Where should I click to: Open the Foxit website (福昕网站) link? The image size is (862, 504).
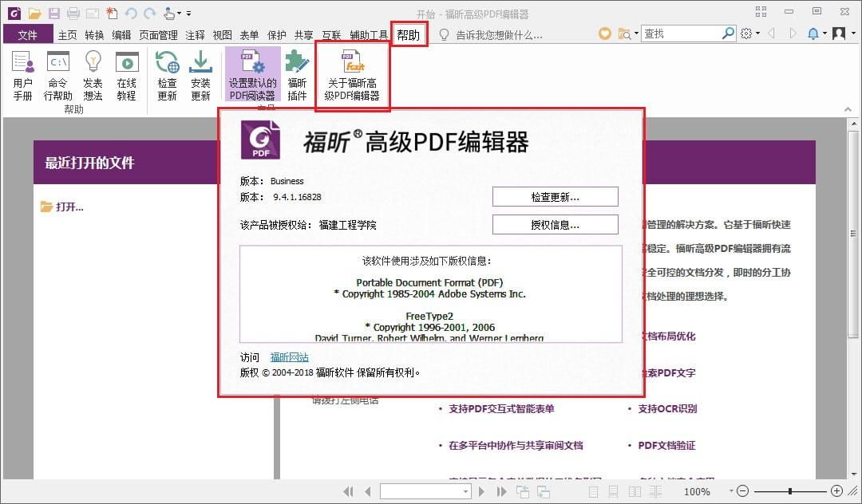(x=289, y=357)
